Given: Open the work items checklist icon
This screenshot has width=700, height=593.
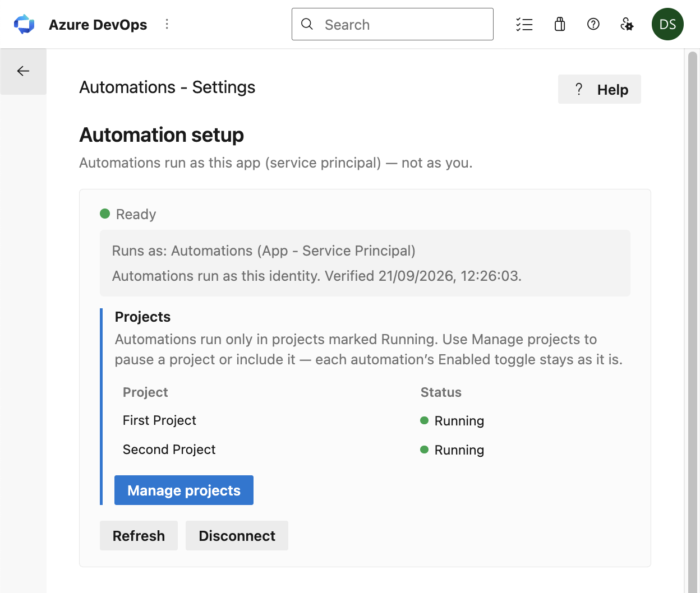Looking at the screenshot, I should pyautogui.click(x=524, y=24).
